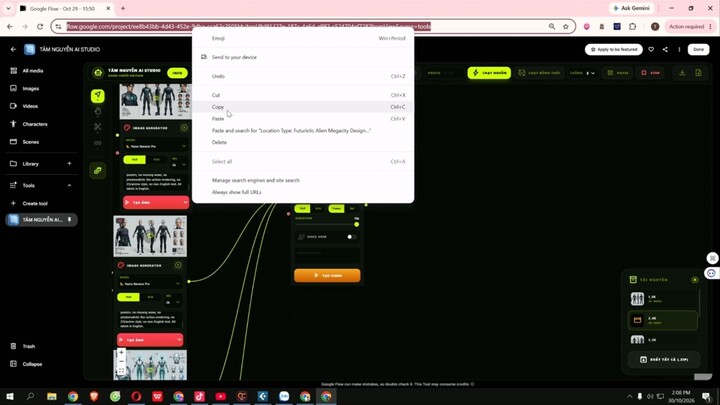720x405 pixels.
Task: Click the search icon in the address bar
Action: click(x=552, y=27)
